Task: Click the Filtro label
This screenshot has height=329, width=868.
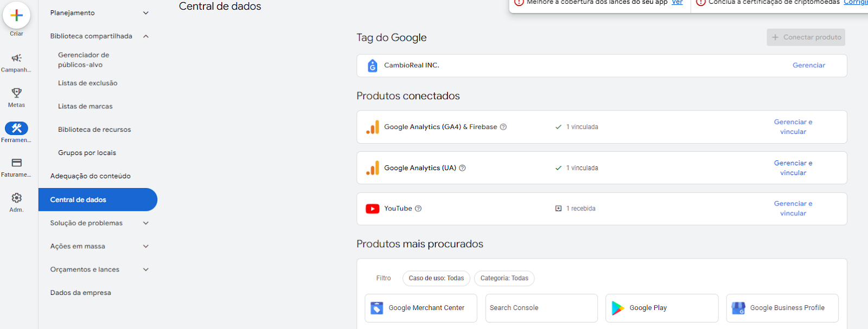Action: [384, 278]
